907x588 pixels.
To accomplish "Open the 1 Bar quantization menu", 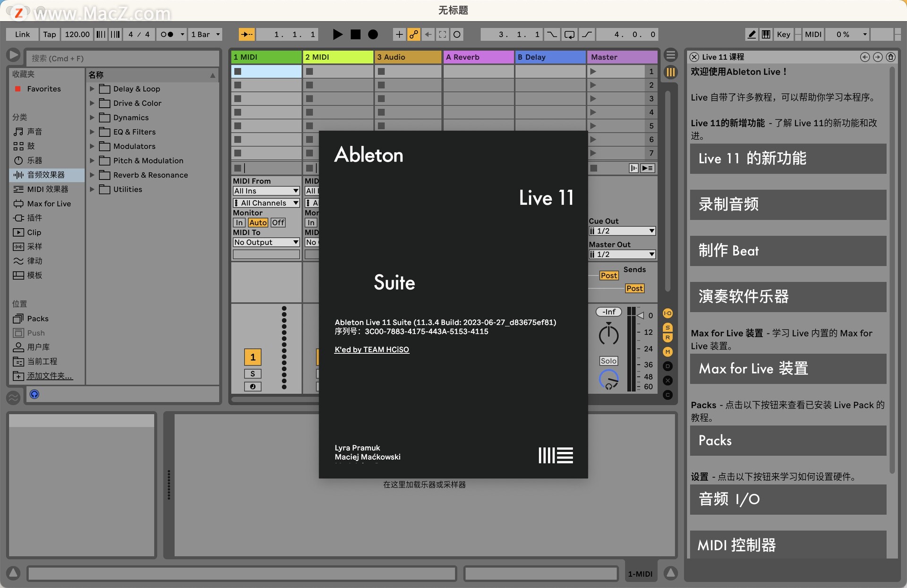I will click(205, 34).
